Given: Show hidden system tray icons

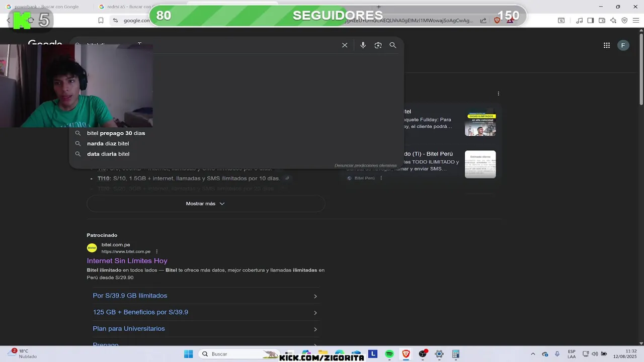Looking at the screenshot, I should click(532, 354).
